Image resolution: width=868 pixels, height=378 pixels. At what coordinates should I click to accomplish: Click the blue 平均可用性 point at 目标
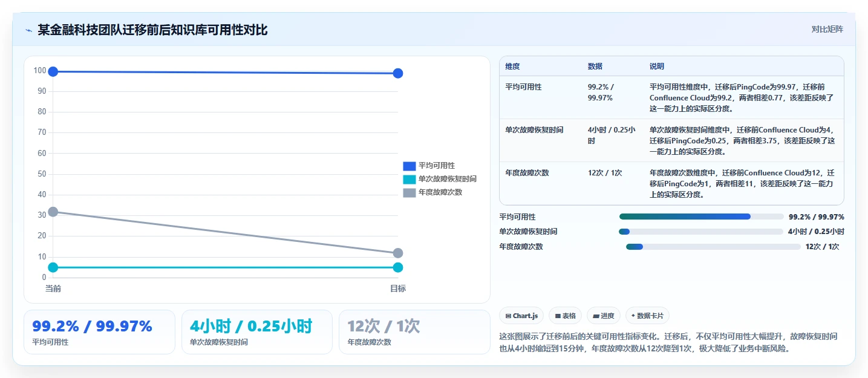click(x=398, y=73)
